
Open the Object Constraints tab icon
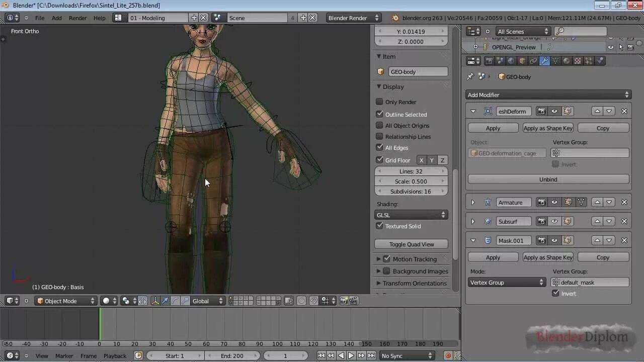coord(533,61)
